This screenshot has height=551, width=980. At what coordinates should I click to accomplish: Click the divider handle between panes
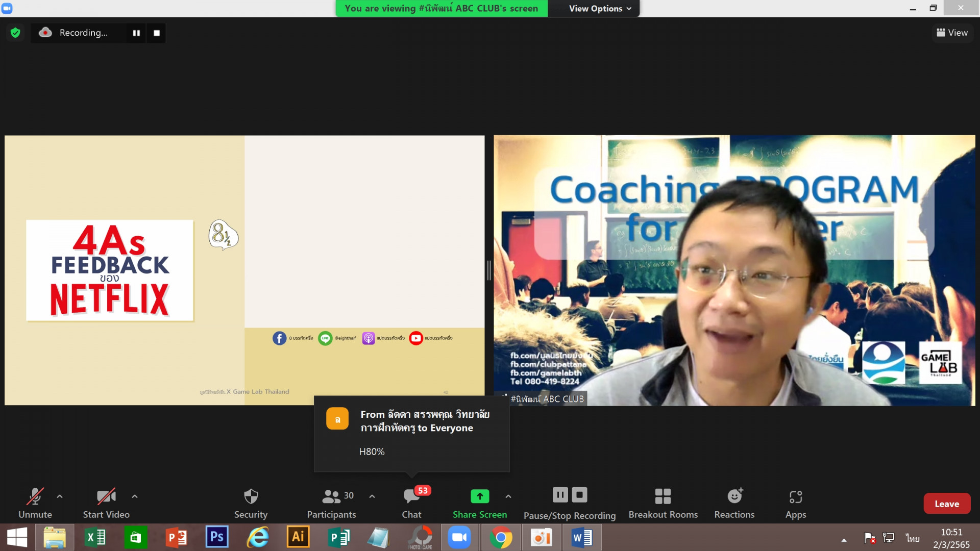(489, 270)
